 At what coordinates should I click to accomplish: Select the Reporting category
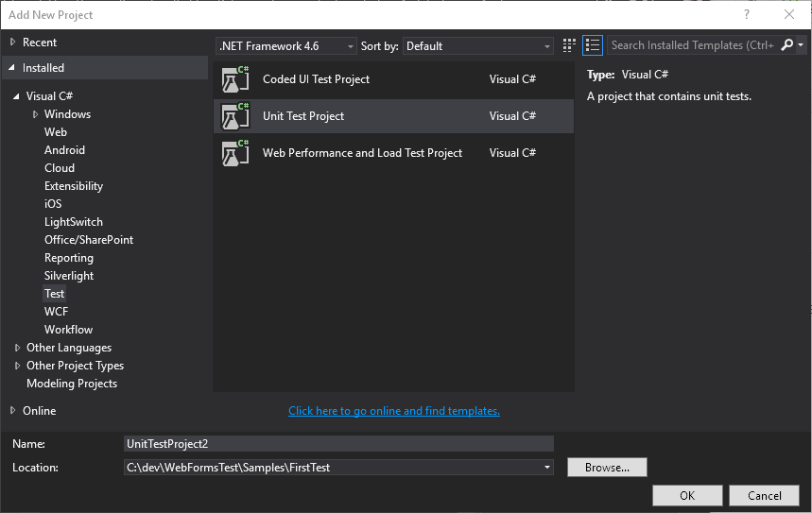pyautogui.click(x=69, y=258)
